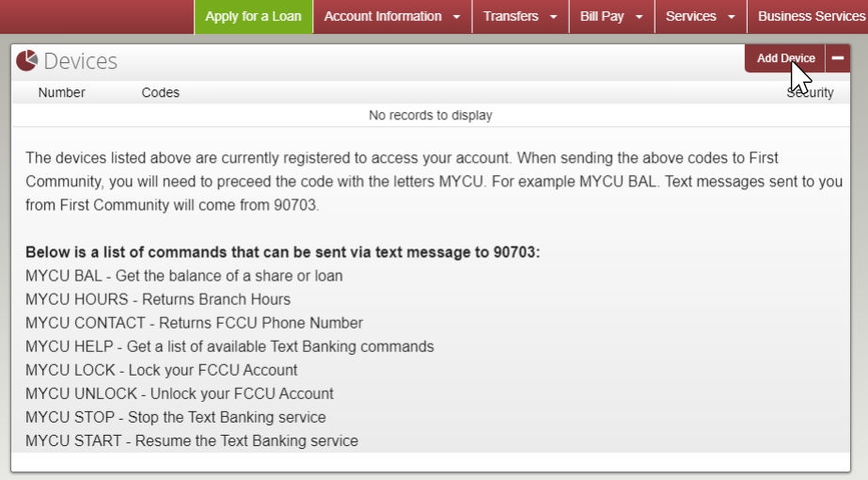Collapse the Devices panel with minus button
The image size is (868, 480).
point(837,58)
